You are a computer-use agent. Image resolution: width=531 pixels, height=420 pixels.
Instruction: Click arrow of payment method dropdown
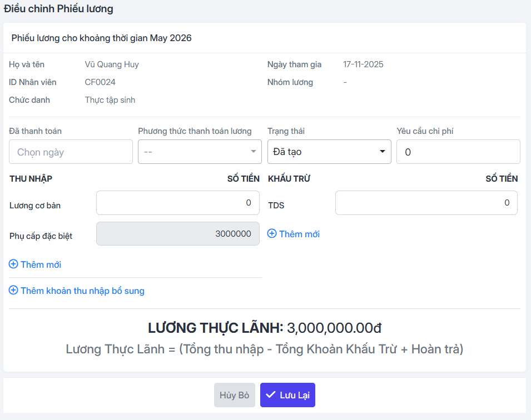coord(254,151)
